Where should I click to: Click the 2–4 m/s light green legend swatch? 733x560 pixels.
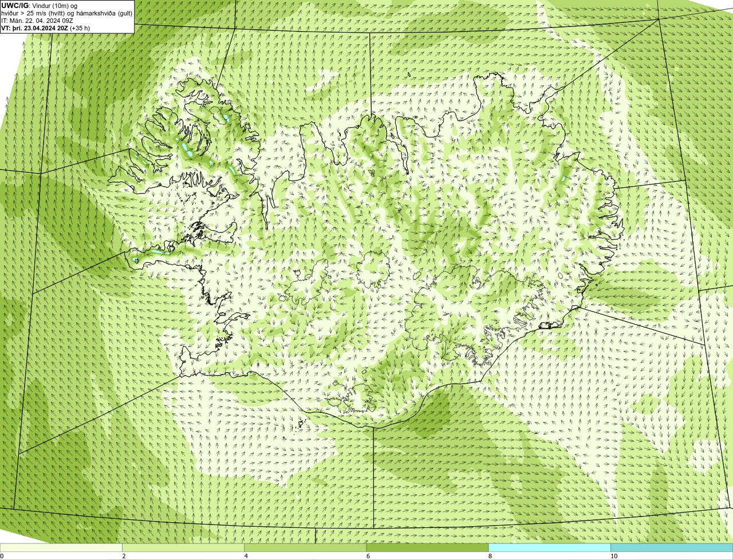click(x=183, y=547)
